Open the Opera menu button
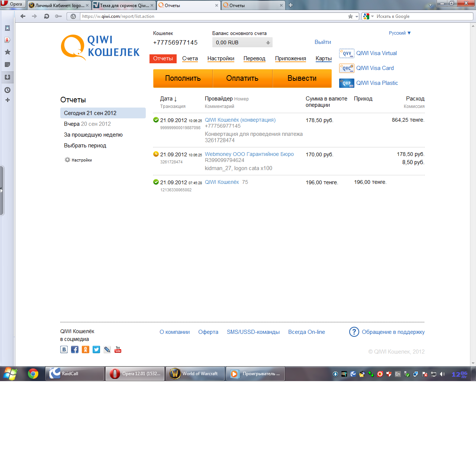This screenshot has height=463, width=476. coord(12,4)
